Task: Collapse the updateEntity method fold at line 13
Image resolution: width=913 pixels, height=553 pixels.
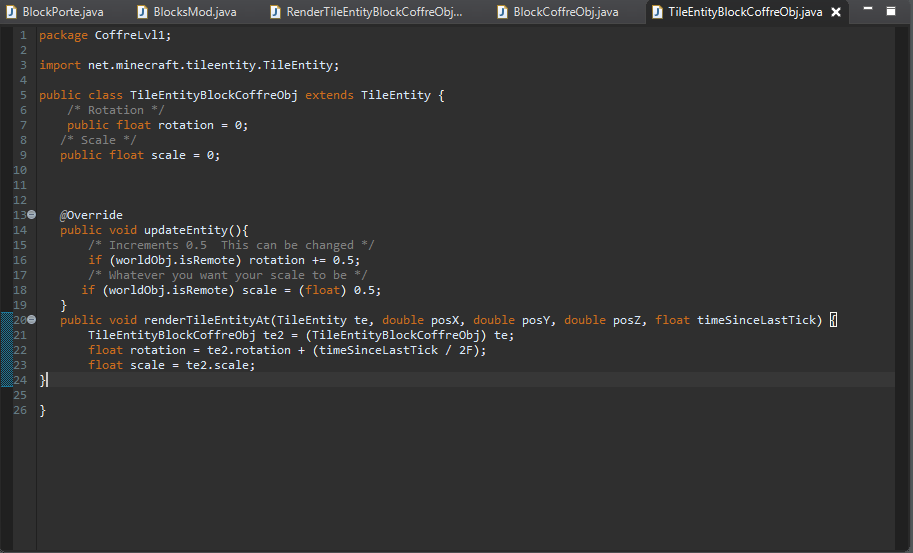Action: coord(31,215)
